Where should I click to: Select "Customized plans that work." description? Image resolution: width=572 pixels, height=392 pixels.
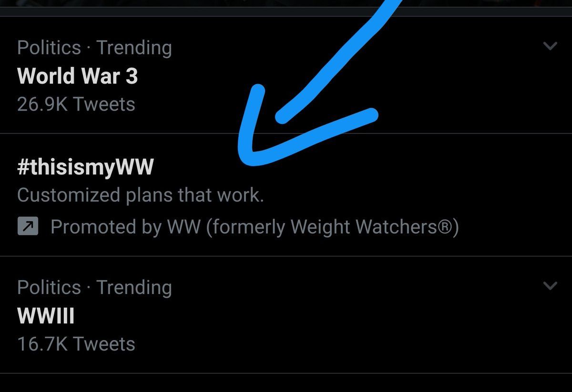coord(140,195)
